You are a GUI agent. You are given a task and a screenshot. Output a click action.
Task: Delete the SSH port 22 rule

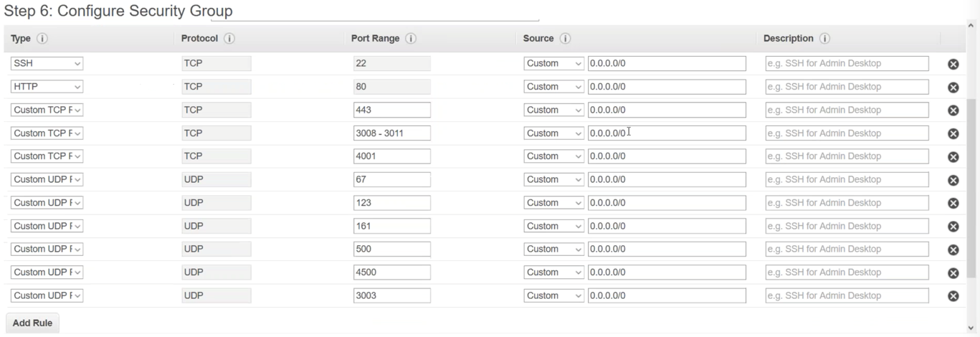pyautogui.click(x=953, y=65)
